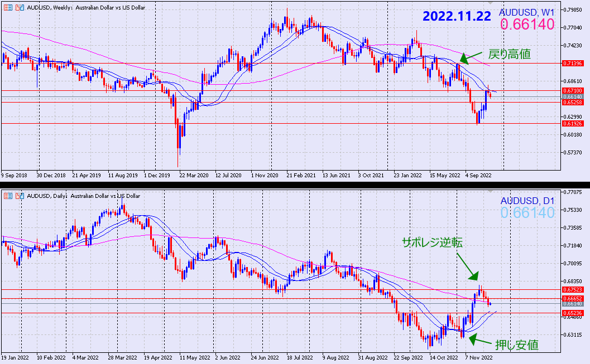Screen dimensions: 590x364
Task: Select the green '戻り高値' annotation text
Action: [510, 54]
